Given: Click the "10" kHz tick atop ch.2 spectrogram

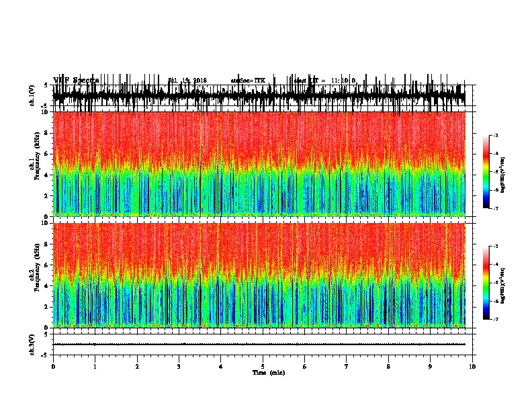Looking at the screenshot, I should pyautogui.click(x=45, y=223).
